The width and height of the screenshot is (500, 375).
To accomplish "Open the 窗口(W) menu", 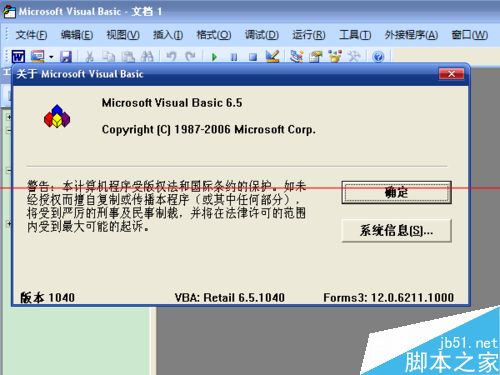I will (470, 35).
